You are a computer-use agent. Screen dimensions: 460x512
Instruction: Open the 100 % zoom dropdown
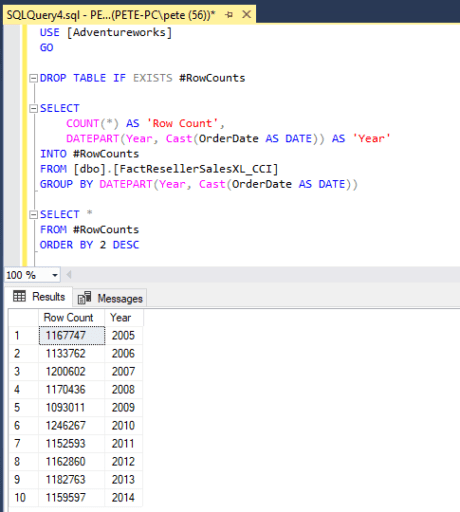coord(55,275)
